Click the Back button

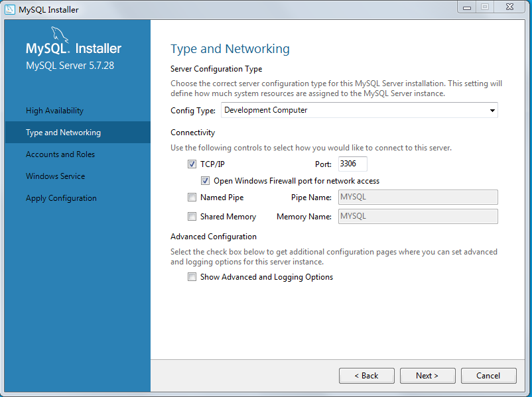[366, 376]
